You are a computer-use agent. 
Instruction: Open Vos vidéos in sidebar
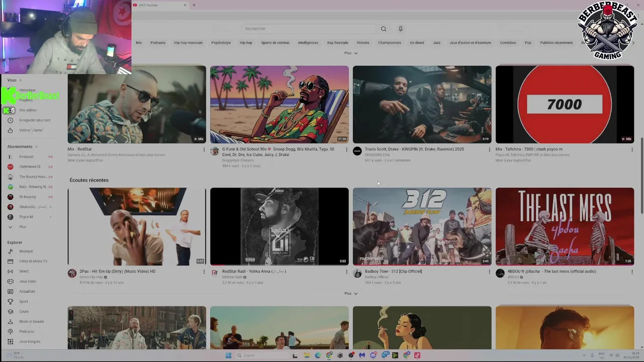click(28, 110)
